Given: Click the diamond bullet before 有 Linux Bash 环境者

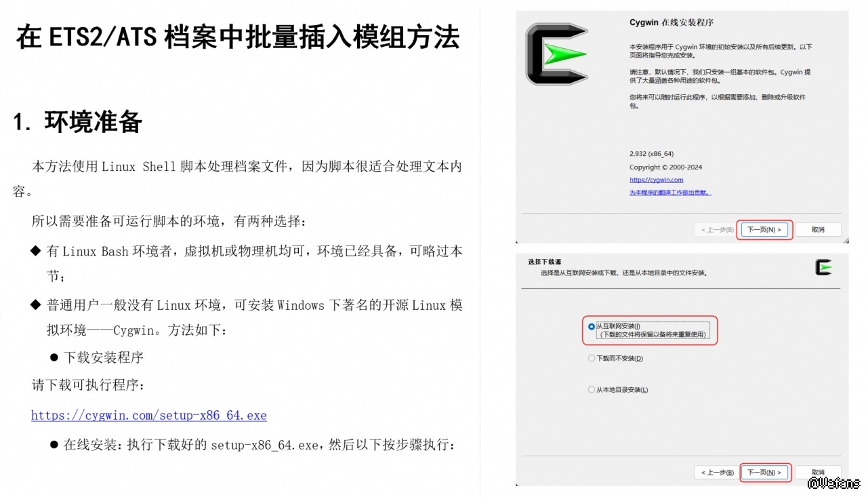Looking at the screenshot, I should pyautogui.click(x=36, y=251).
